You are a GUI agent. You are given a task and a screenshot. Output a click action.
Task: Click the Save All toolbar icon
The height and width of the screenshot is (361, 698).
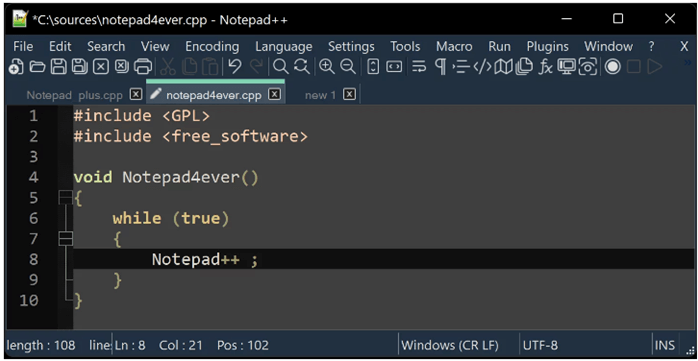[x=80, y=67]
